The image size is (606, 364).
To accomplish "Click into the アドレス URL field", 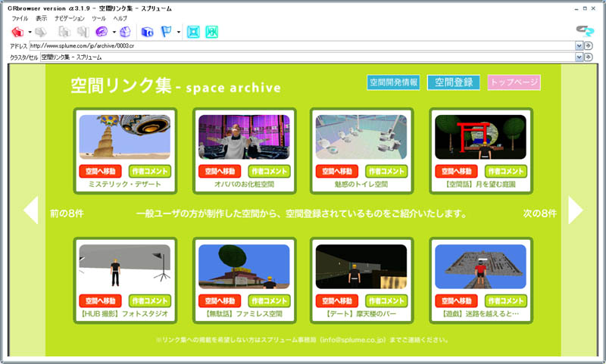I will 301,45.
